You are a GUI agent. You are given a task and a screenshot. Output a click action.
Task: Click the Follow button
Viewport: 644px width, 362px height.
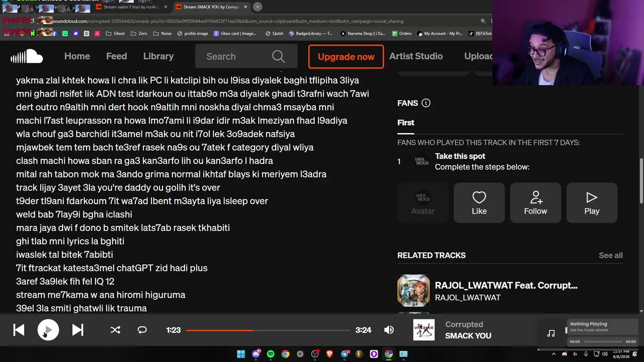point(535,203)
